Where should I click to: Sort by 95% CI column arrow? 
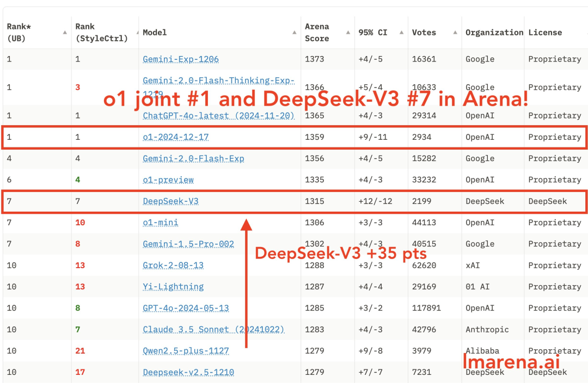point(402,33)
